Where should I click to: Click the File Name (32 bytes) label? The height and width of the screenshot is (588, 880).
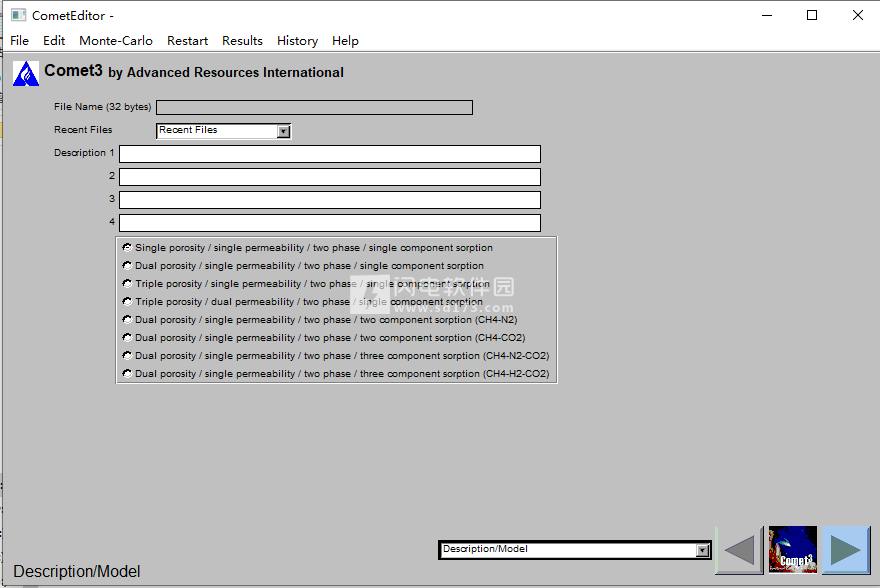tap(103, 107)
